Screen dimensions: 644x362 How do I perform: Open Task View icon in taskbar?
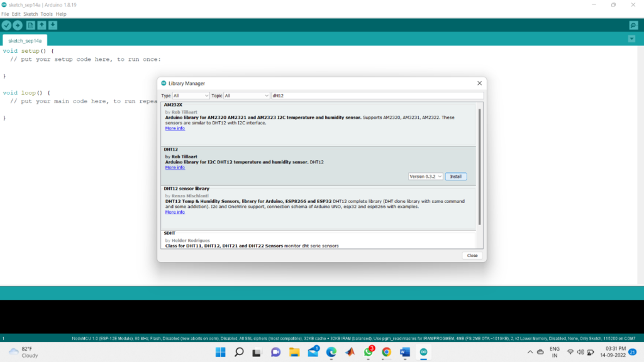pyautogui.click(x=257, y=352)
